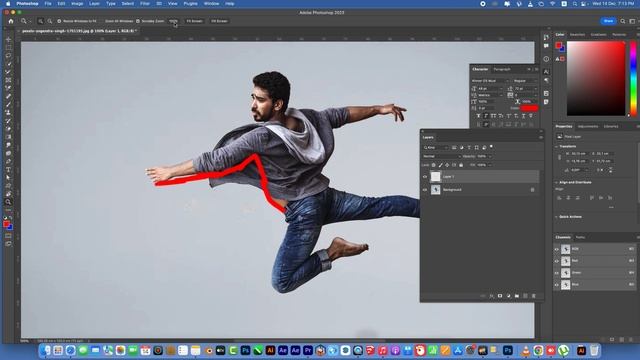640x360 pixels.
Task: Select the Move tool
Action: pos(8,40)
